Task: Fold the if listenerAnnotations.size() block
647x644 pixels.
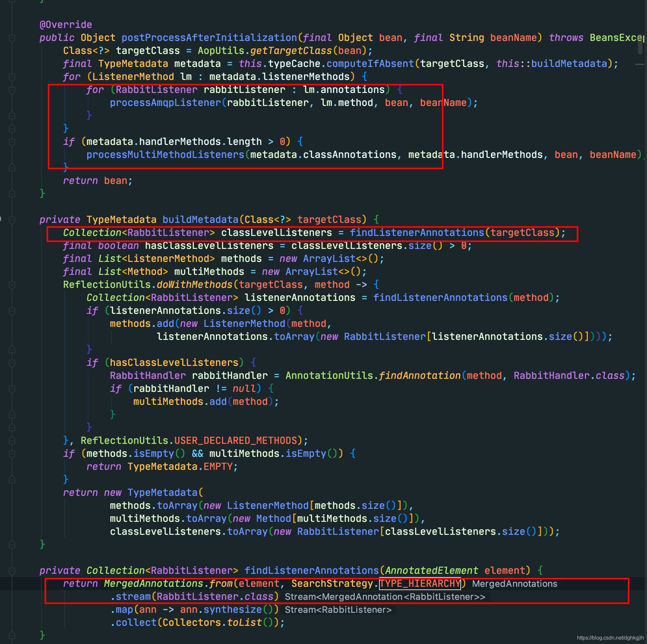Action: coord(12,311)
